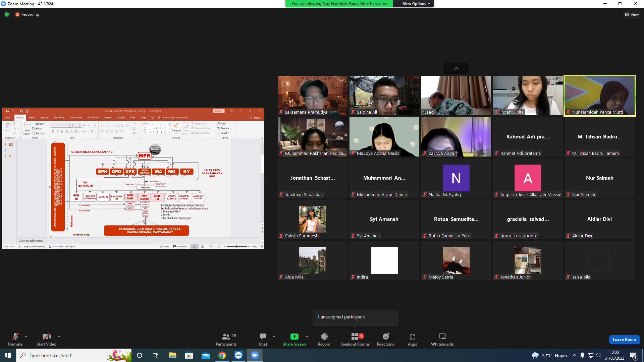Switch to Design tab in PowerPoint
Image resolution: width=644 pixels, height=362 pixels.
[44, 118]
